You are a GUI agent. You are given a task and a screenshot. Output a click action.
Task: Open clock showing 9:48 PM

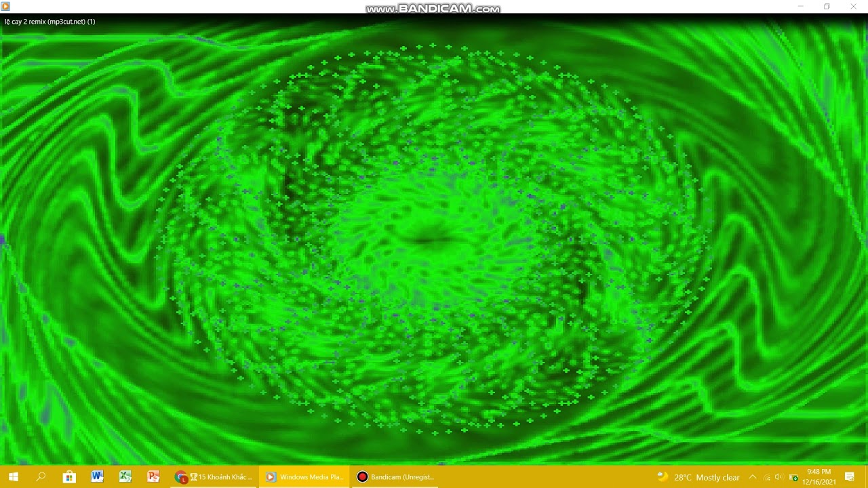(x=818, y=476)
